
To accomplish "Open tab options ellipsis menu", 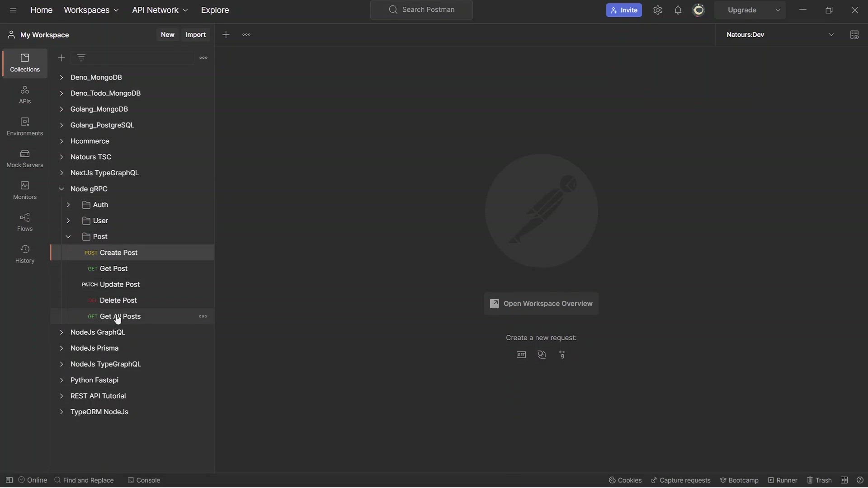I will click(246, 35).
